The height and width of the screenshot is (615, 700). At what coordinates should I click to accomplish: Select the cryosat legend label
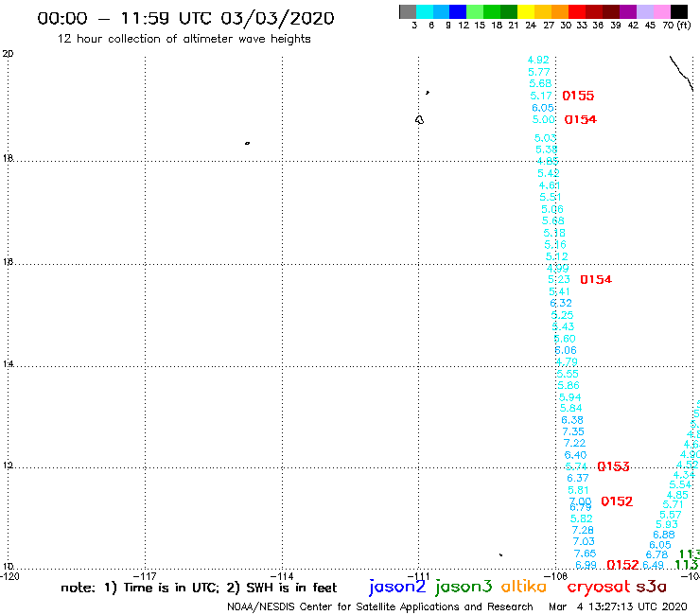pos(599,587)
